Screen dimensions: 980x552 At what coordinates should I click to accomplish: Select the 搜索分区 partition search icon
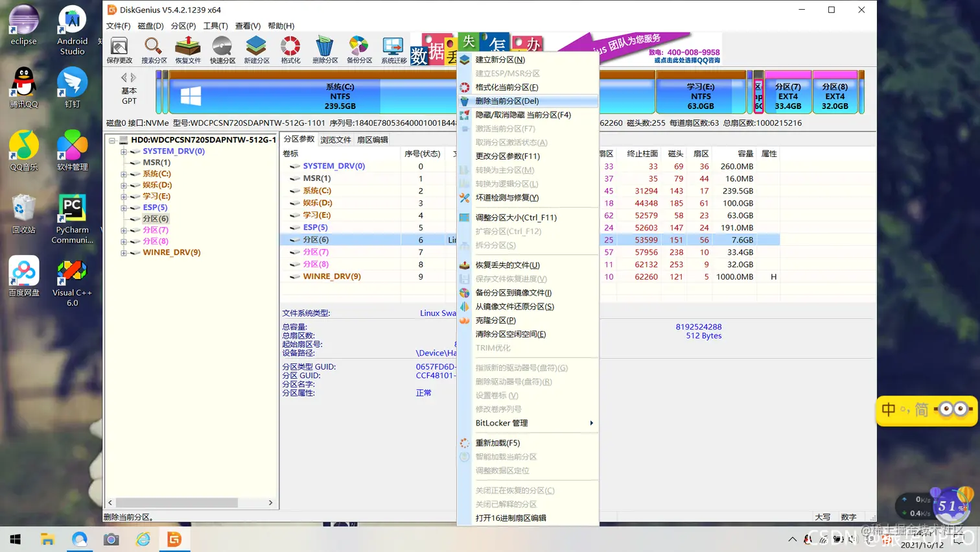pos(153,47)
